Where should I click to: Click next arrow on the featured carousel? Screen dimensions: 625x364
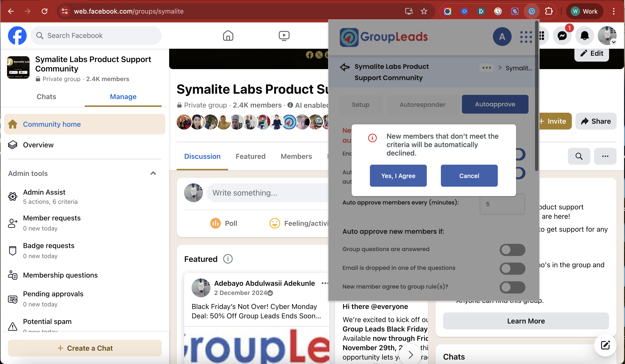coord(411,355)
